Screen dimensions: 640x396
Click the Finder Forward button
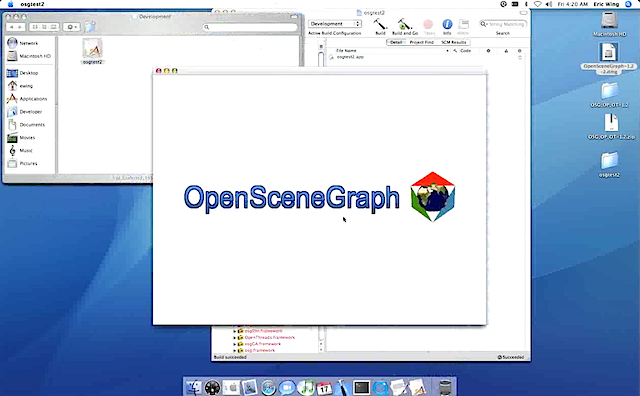point(20,27)
